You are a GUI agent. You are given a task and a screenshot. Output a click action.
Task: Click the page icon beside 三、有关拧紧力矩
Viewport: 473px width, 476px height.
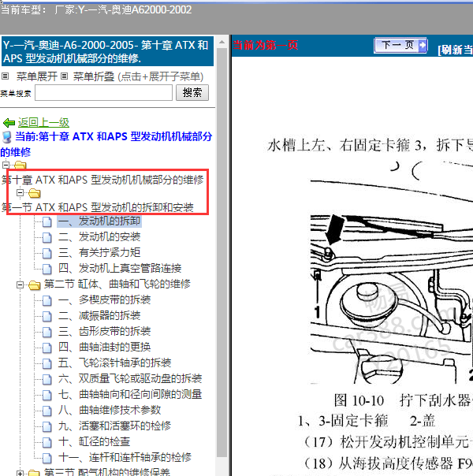pyautogui.click(x=47, y=253)
